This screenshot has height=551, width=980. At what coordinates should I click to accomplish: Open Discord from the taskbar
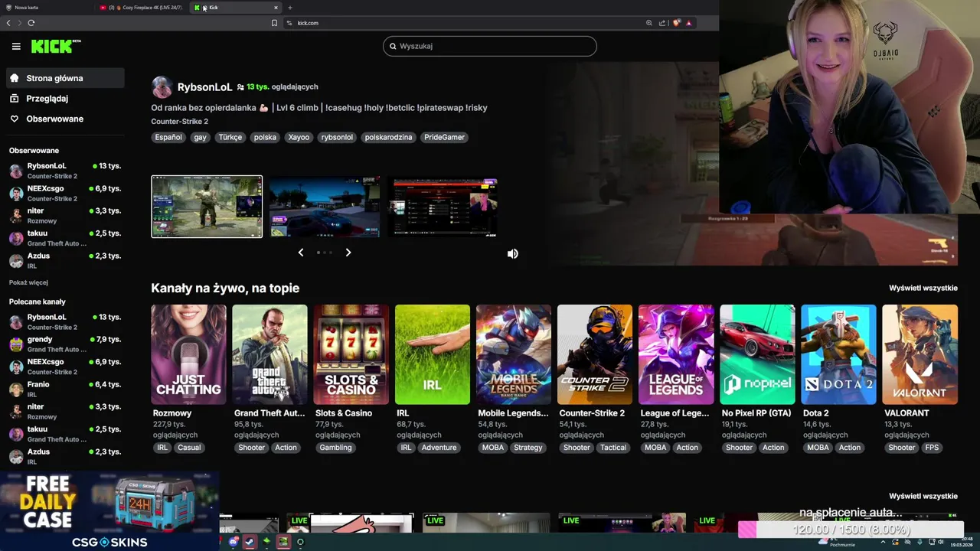click(234, 542)
